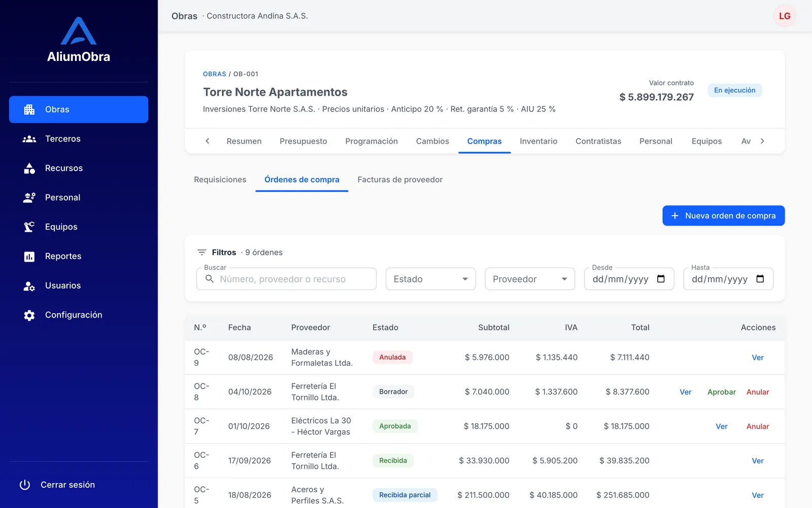Click Anular for order OC-7
Screen dimensions: 812x508
(758, 427)
